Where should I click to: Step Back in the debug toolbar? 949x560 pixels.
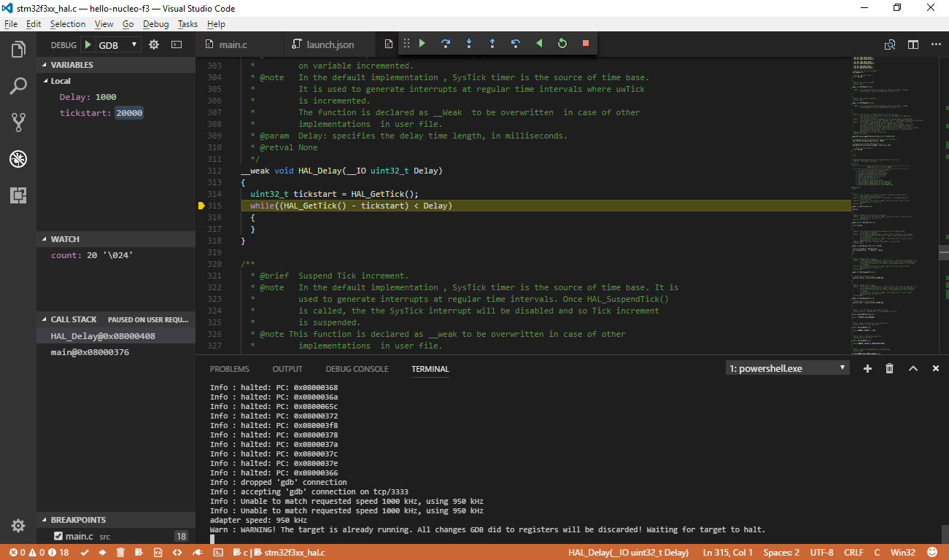(516, 44)
